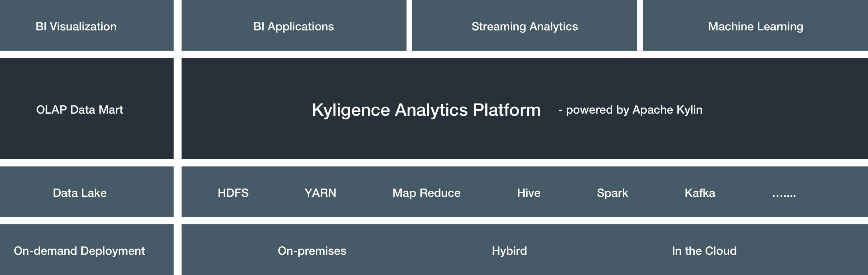Click the YARN label
Screen dimensions: 868x275
[x=320, y=193]
